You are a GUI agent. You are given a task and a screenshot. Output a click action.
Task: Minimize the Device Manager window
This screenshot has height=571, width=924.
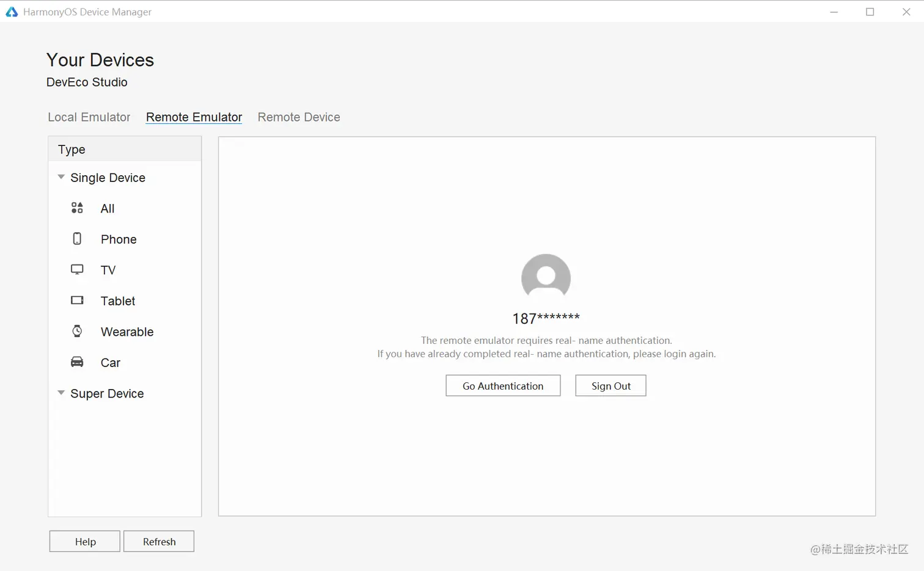[834, 12]
